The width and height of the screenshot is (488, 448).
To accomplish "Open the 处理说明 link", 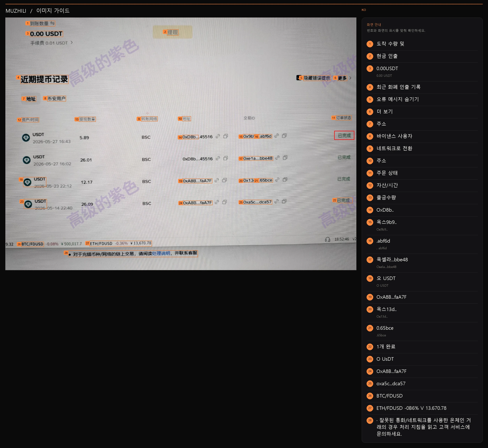I will pyautogui.click(x=161, y=253).
